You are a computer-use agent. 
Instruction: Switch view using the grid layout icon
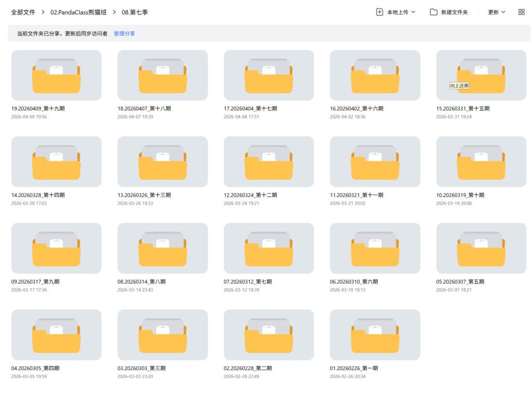click(521, 11)
